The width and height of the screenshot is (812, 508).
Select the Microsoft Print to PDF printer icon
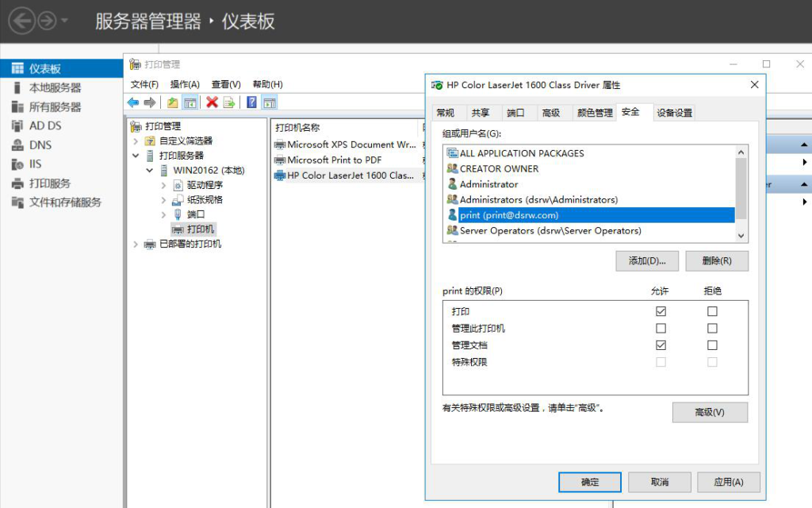click(280, 160)
